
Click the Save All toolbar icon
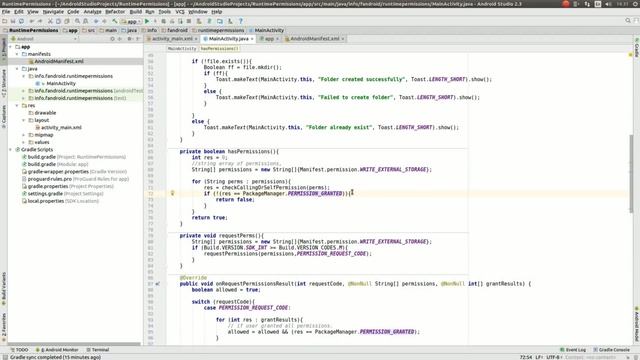tap(13, 21)
